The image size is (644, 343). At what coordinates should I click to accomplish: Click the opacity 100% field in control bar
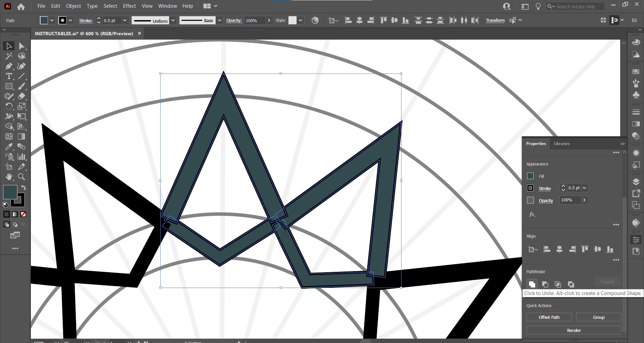[x=254, y=20]
